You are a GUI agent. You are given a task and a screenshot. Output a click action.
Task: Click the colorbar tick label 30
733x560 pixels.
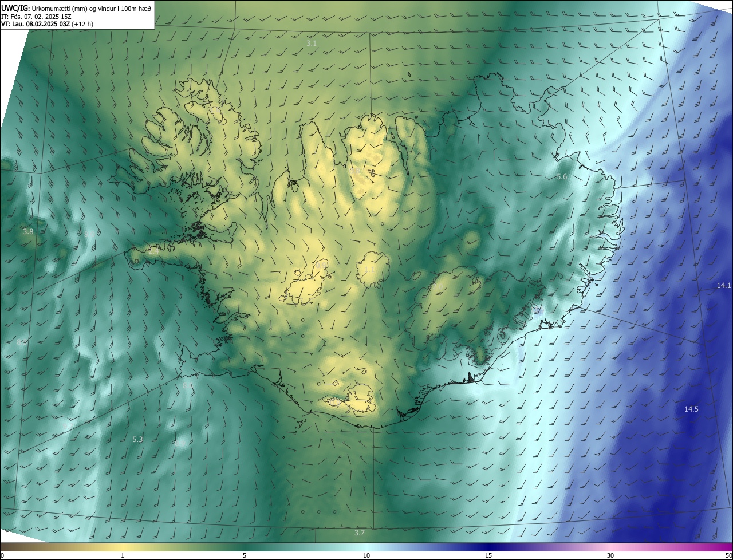click(610, 555)
